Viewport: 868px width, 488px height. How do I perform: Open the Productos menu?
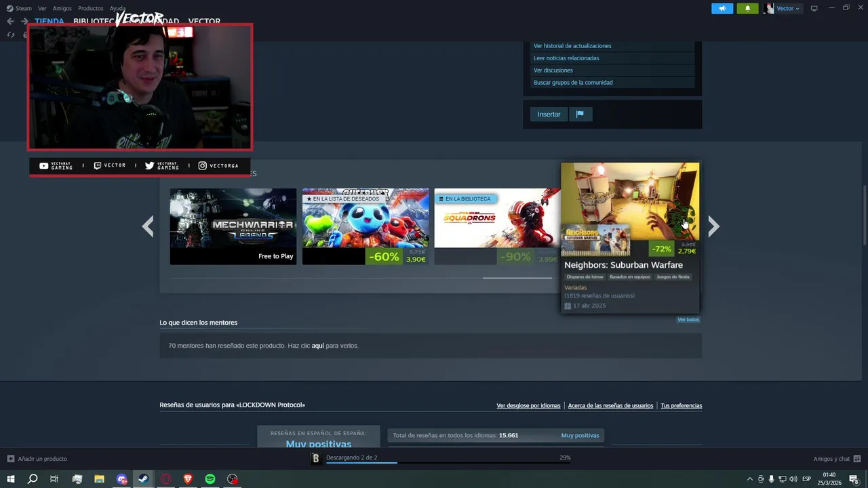tap(91, 8)
